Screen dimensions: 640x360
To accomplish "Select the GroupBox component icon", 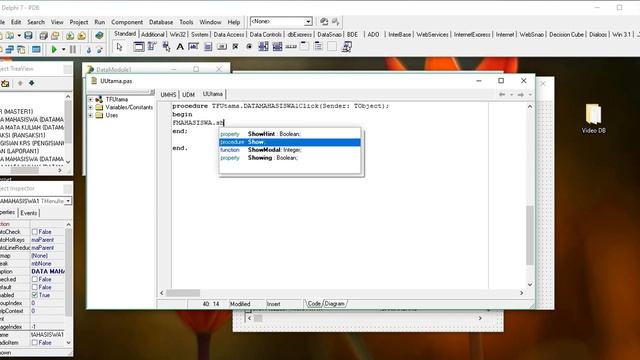I will tap(304, 47).
